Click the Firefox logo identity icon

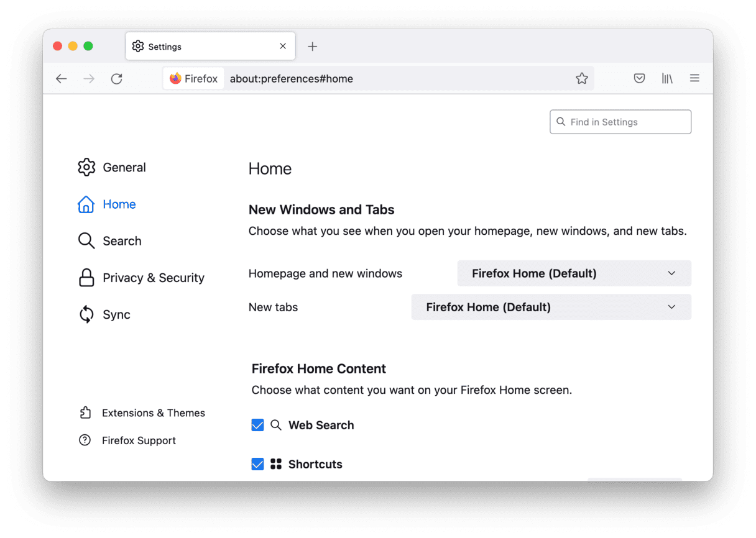[176, 79]
